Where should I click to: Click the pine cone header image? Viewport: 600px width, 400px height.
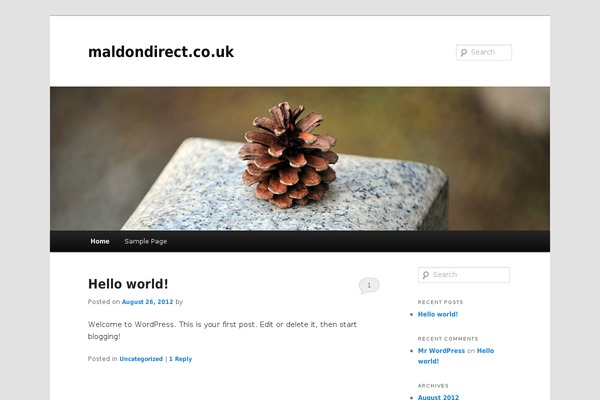[x=300, y=158]
